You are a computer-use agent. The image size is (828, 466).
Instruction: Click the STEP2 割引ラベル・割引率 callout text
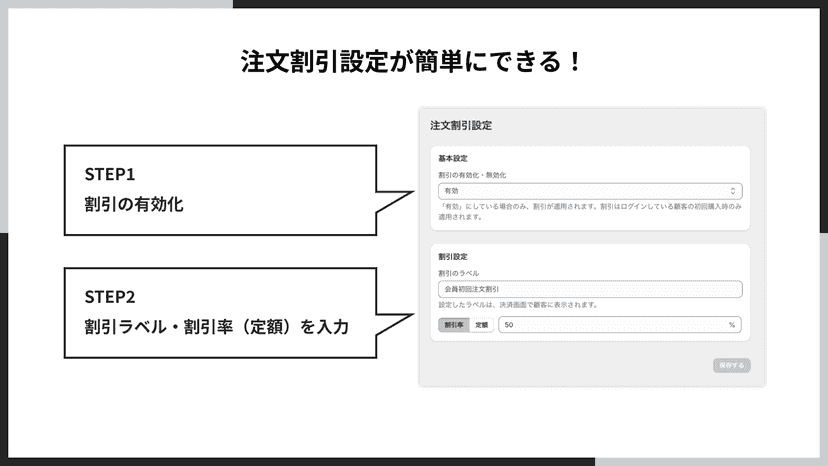click(x=217, y=312)
